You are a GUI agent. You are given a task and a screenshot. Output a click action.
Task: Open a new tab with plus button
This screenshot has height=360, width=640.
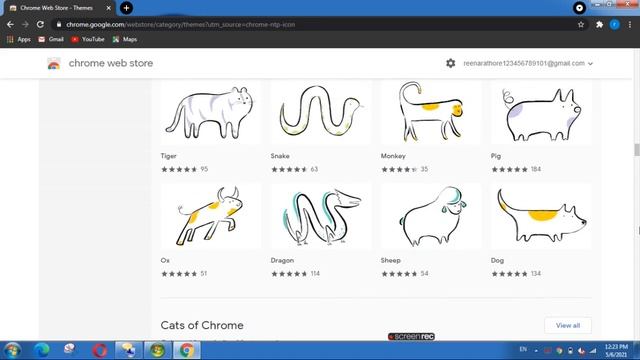click(126, 8)
